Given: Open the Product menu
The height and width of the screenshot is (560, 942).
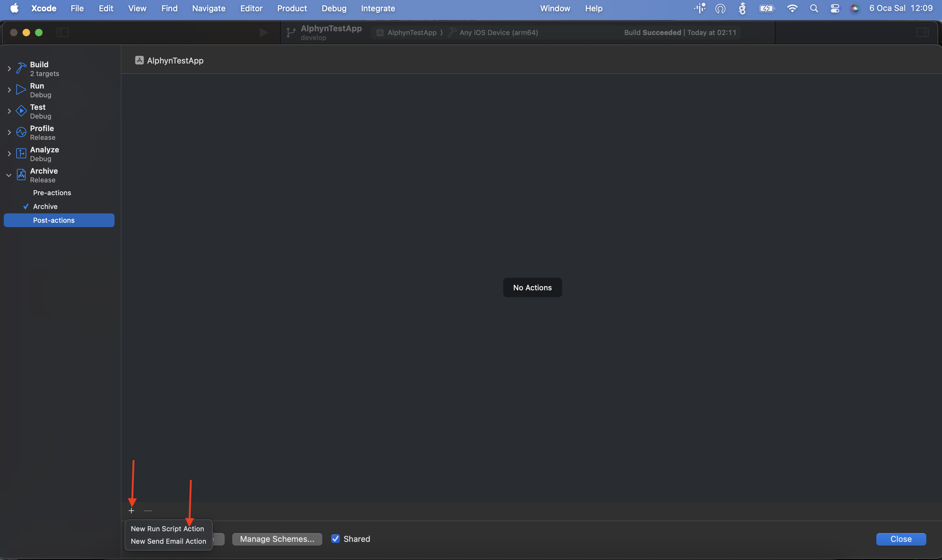Looking at the screenshot, I should (292, 8).
